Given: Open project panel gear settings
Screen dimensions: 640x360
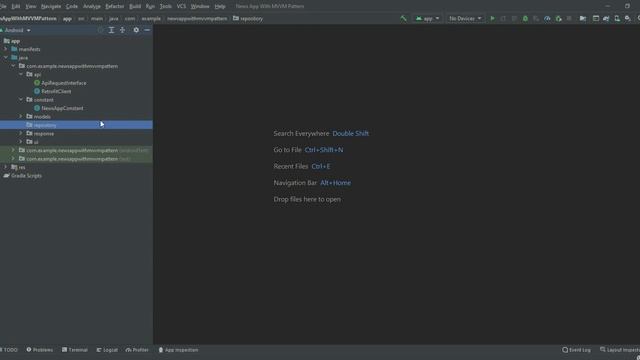Looking at the screenshot, I should click(x=136, y=30).
